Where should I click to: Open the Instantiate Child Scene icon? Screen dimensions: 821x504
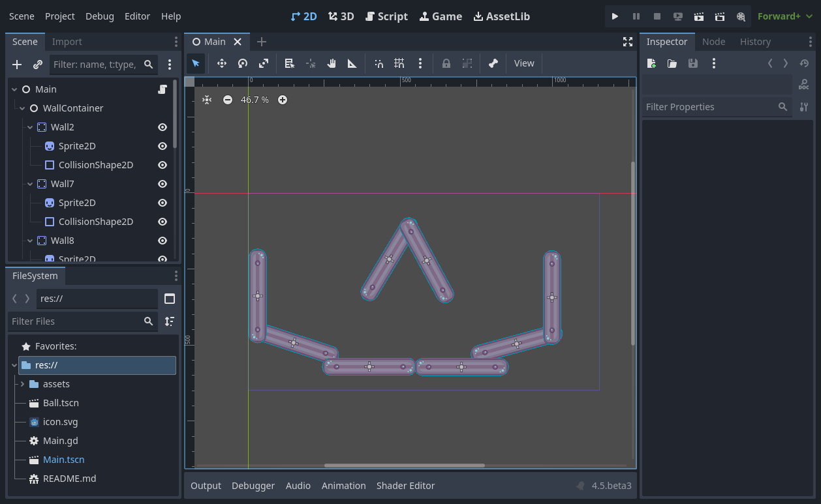37,65
